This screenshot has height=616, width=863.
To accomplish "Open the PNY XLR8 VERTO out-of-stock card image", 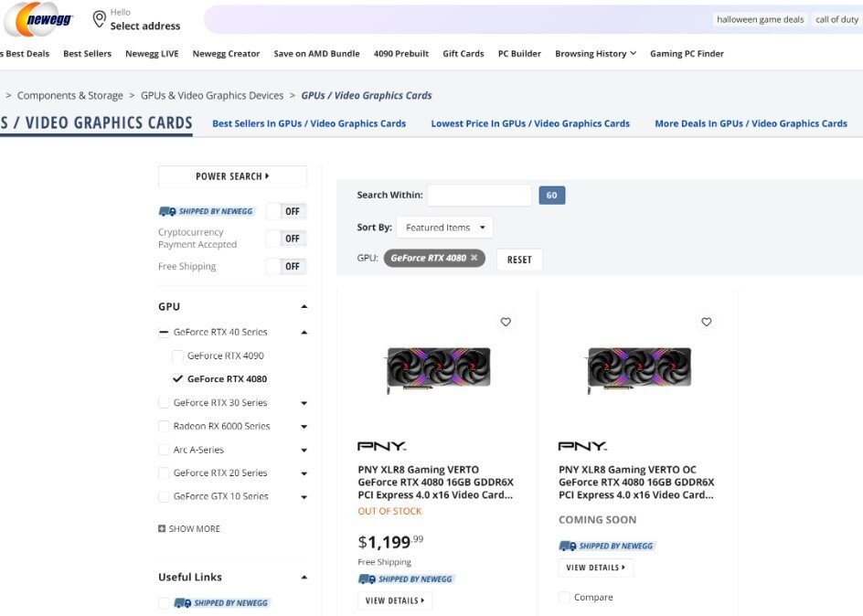I will 438,369.
